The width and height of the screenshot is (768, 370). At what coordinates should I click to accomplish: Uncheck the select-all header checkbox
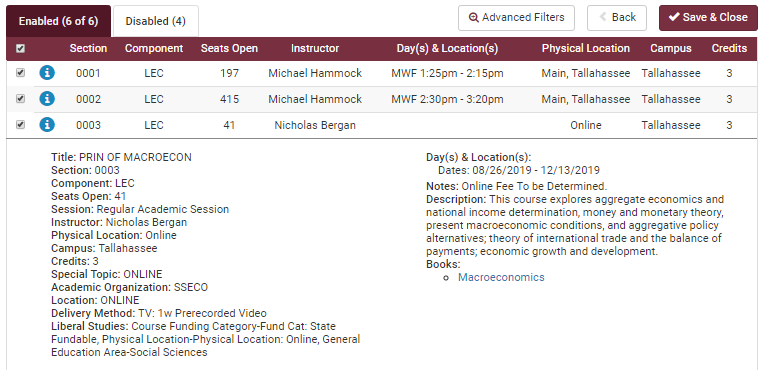pyautogui.click(x=21, y=49)
